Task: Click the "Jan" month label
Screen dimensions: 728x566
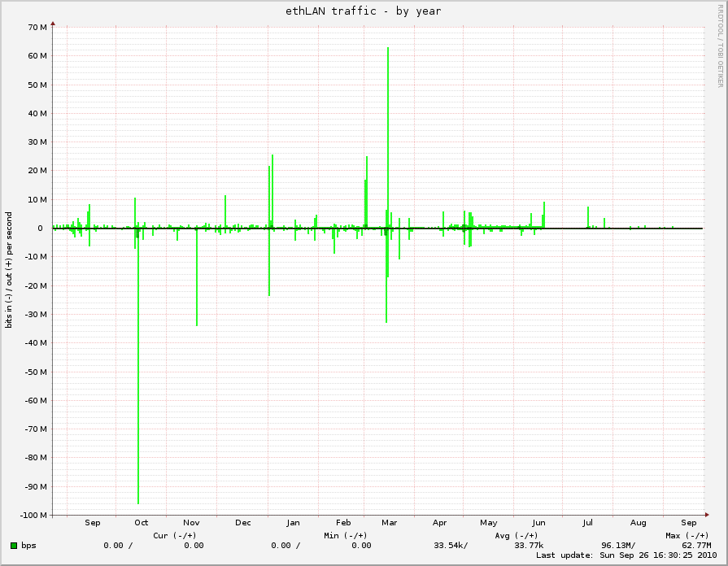Action: pos(293,523)
